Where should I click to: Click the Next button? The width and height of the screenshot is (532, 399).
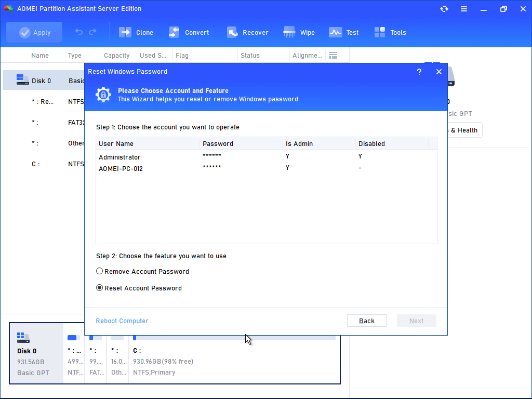click(416, 321)
